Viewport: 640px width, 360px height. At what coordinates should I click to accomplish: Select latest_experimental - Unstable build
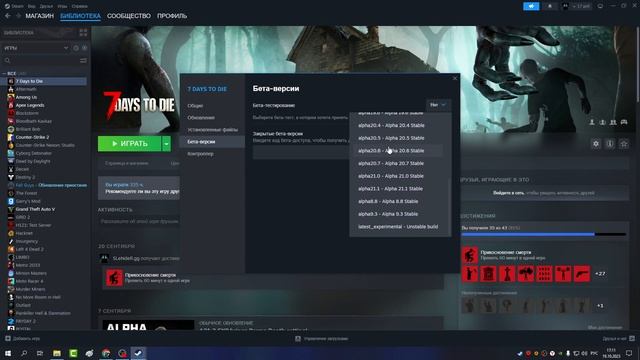(x=398, y=227)
